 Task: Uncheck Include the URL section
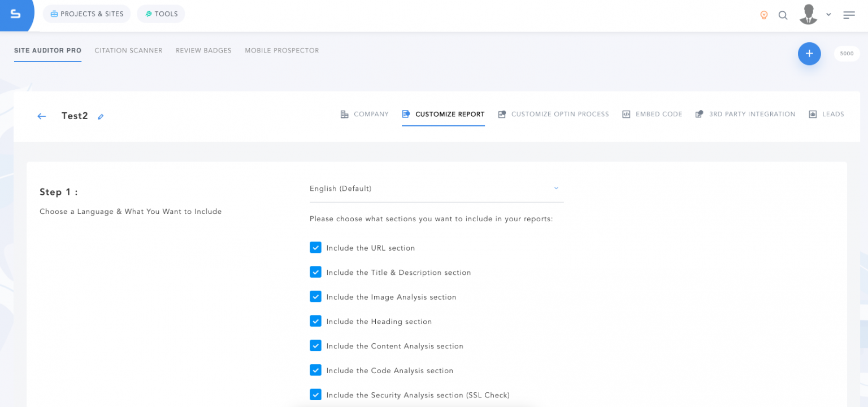coord(315,247)
